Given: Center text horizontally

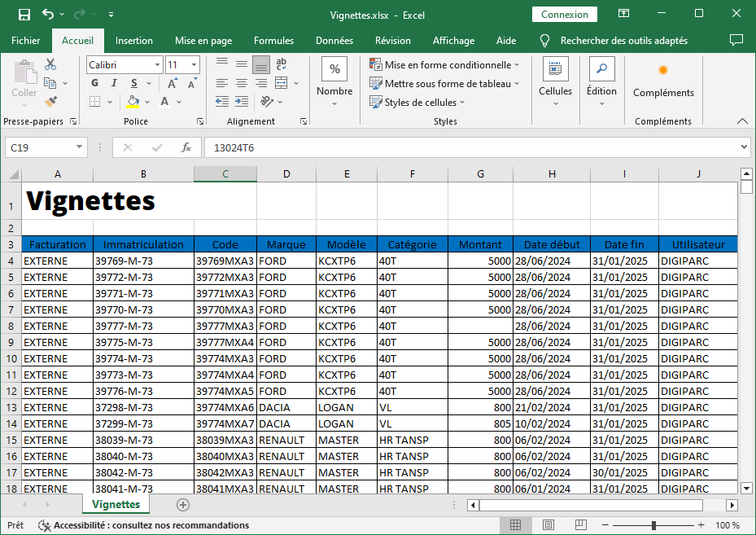Looking at the screenshot, I should [242, 83].
